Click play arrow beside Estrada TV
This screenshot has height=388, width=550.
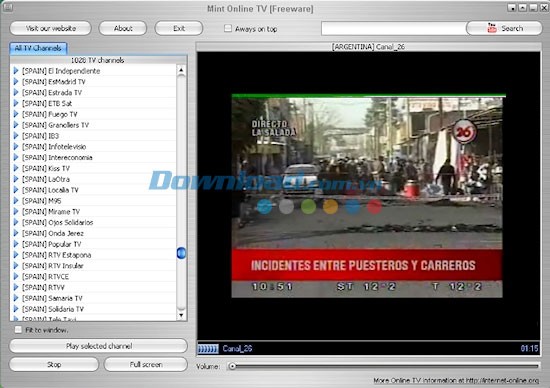click(16, 93)
